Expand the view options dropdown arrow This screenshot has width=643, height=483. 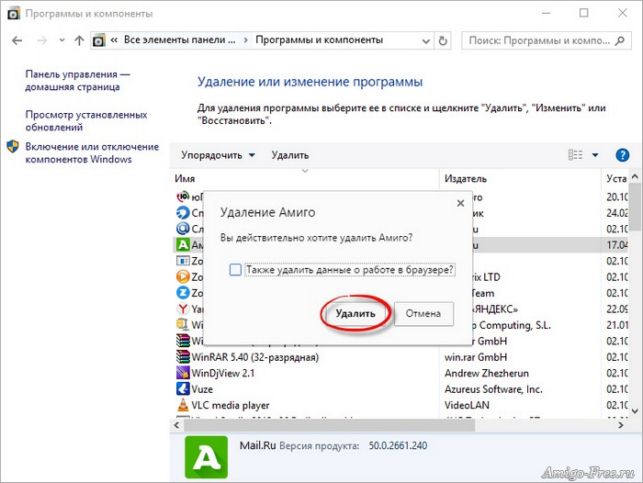coord(595,155)
